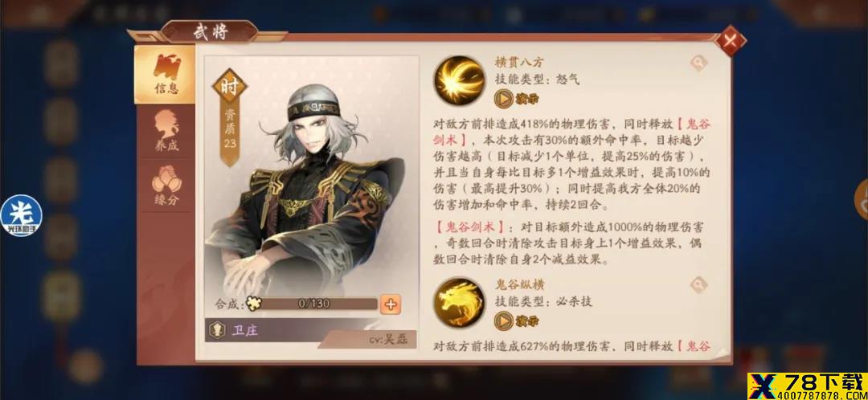Open the 信息 info tab
Screen dimensions: 868x400
tap(165, 75)
